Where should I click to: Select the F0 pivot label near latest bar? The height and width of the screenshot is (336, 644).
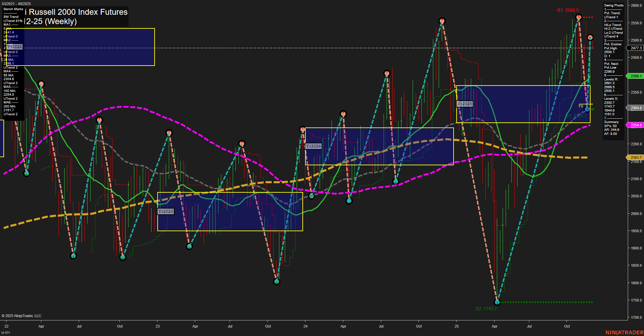click(581, 105)
